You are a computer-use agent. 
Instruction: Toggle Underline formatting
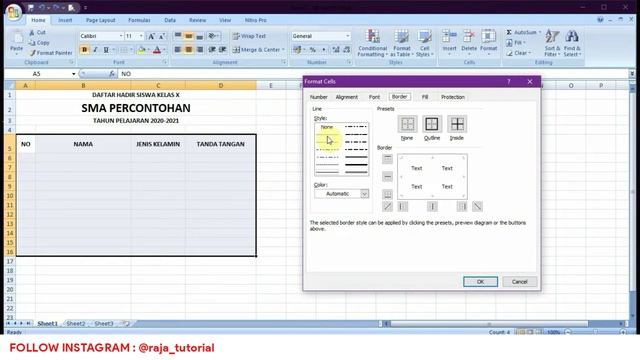[x=106, y=50]
